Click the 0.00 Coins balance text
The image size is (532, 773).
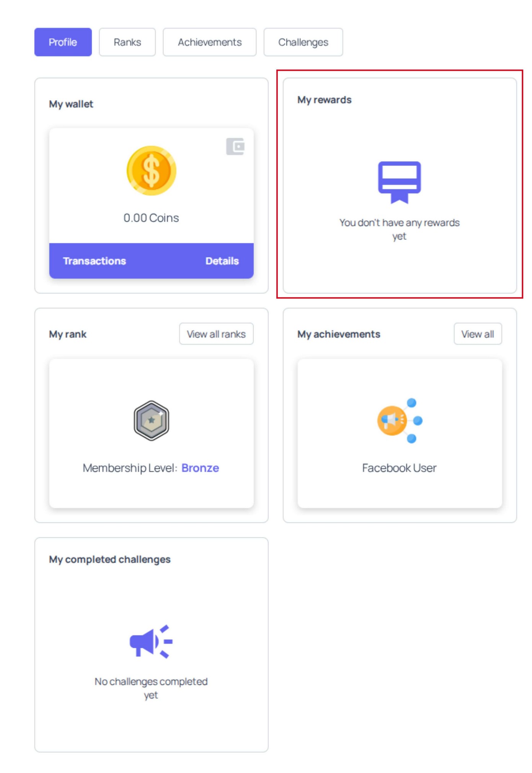151,218
